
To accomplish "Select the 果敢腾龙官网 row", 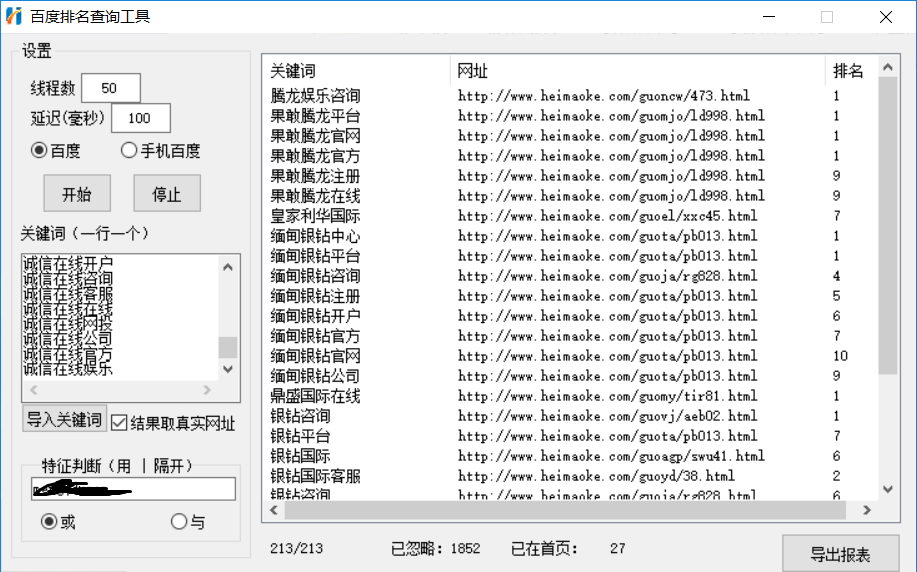I will click(x=571, y=136).
